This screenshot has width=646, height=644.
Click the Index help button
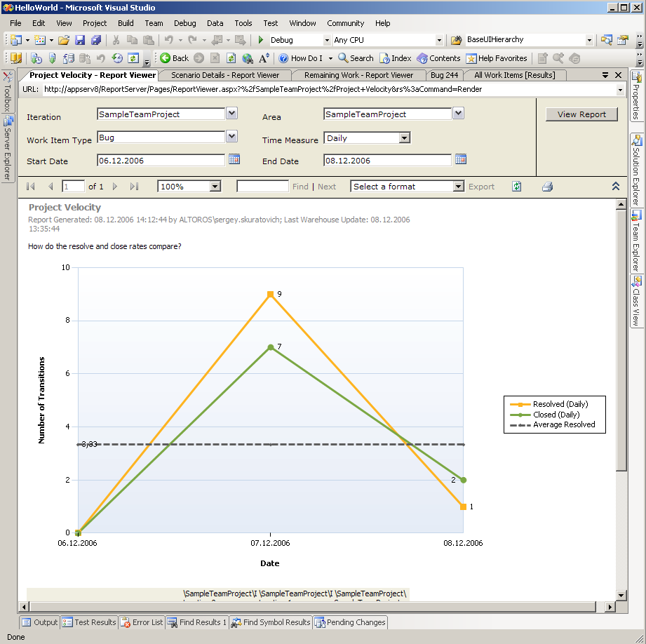coord(396,58)
